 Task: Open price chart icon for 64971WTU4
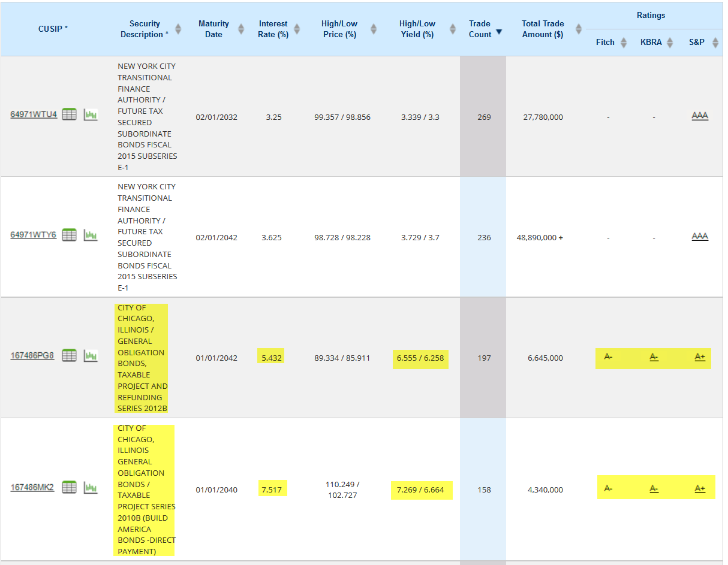90,114
